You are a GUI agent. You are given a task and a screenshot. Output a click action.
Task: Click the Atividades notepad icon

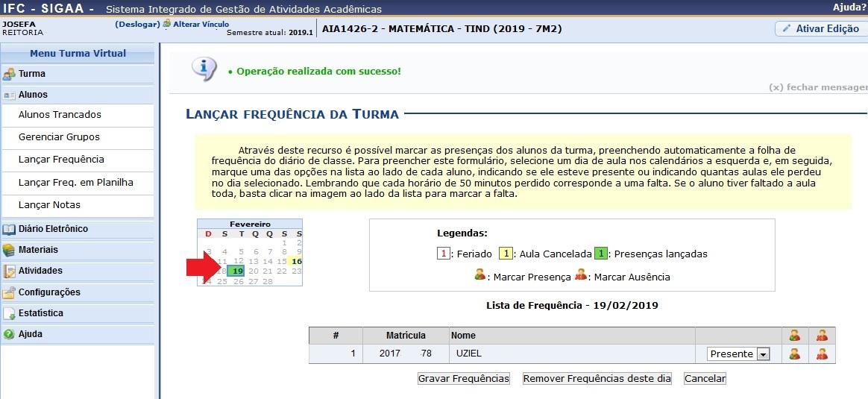pos(8,271)
